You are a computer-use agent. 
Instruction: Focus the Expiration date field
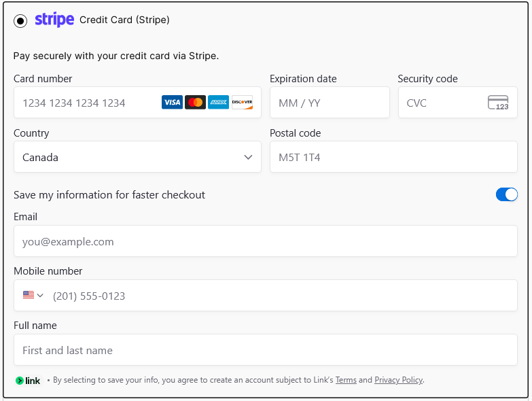tap(330, 103)
